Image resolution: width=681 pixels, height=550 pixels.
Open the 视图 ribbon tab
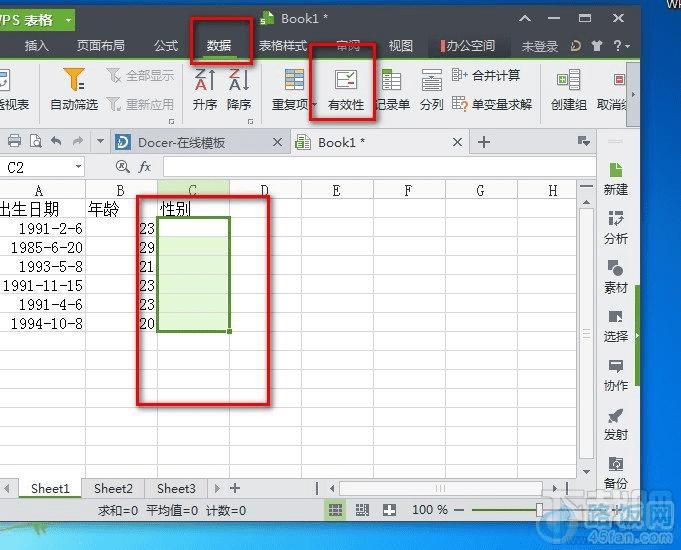tap(400, 46)
